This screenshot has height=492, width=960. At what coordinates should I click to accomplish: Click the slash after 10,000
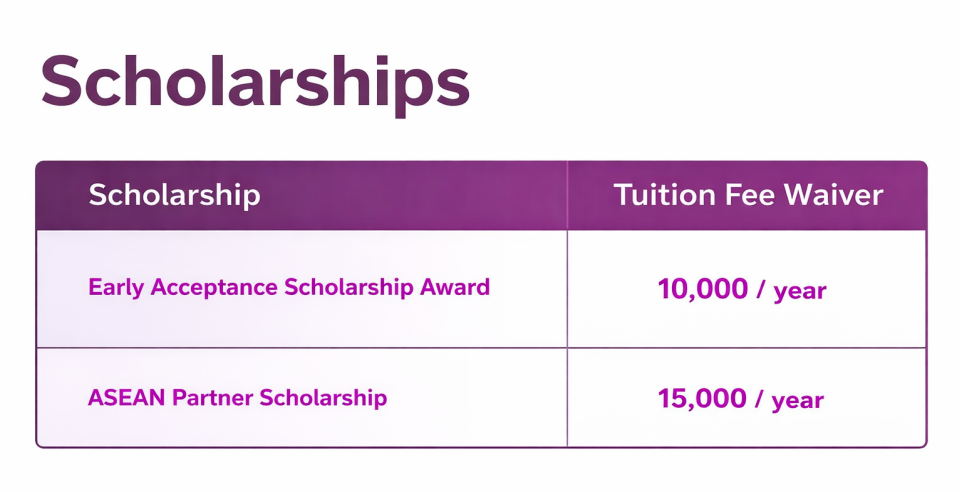tap(761, 291)
